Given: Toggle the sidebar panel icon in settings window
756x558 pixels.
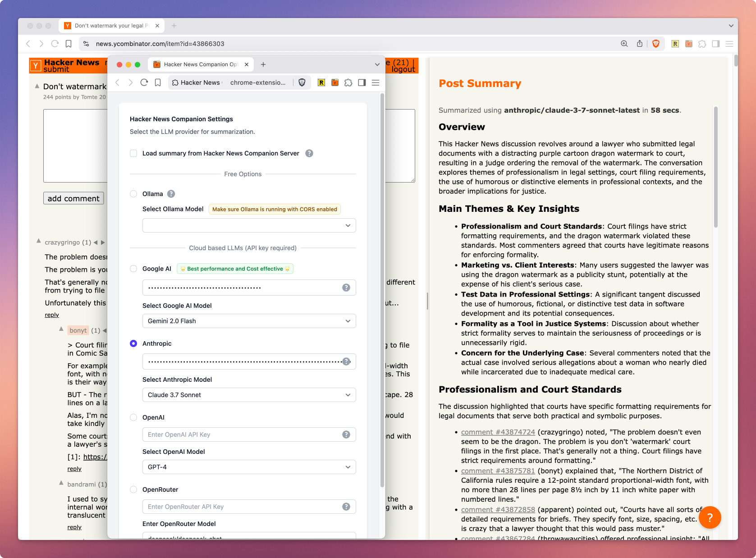Looking at the screenshot, I should point(362,82).
